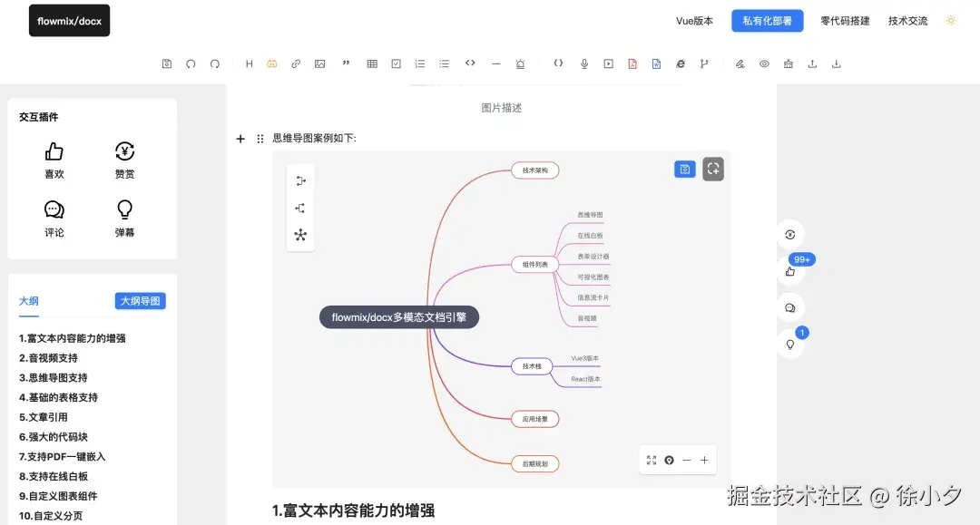The width and height of the screenshot is (980, 525).
Task: Toggle the preview eye icon in the toolbar
Action: click(x=762, y=63)
